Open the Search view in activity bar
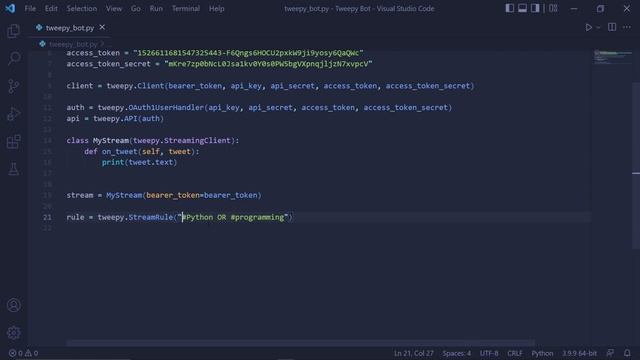This screenshot has width=640, height=360. (13, 58)
